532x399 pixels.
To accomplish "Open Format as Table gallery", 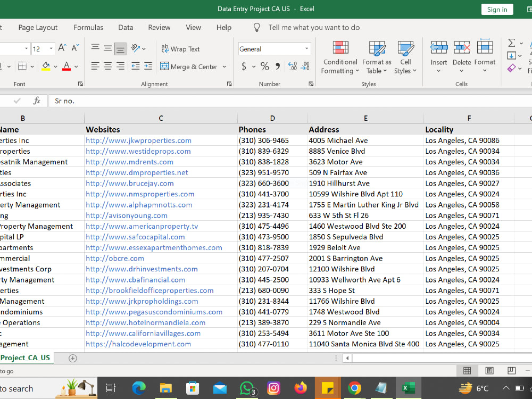I will (377, 57).
